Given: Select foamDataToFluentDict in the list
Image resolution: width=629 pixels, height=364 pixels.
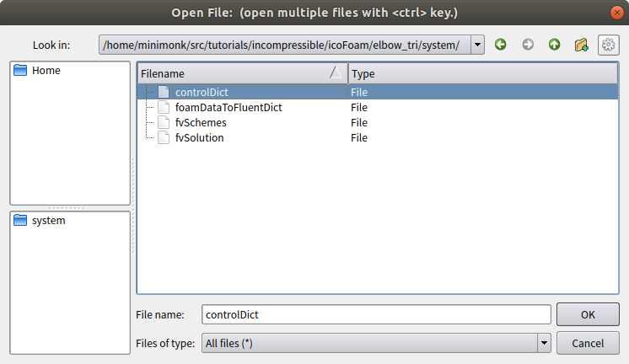Looking at the screenshot, I should click(x=228, y=108).
